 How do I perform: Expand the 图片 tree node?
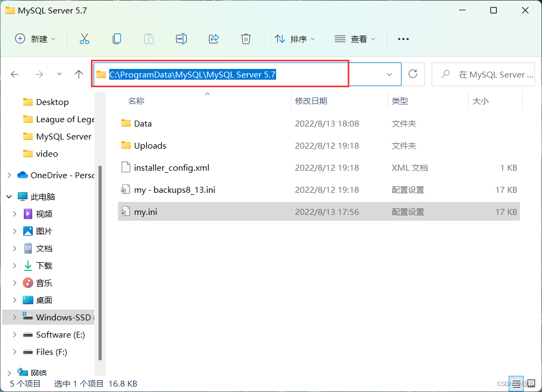[15, 231]
